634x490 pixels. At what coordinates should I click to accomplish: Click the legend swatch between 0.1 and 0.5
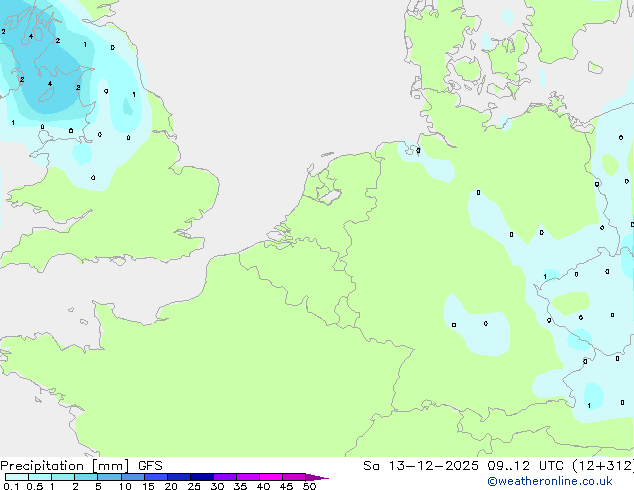point(17,477)
